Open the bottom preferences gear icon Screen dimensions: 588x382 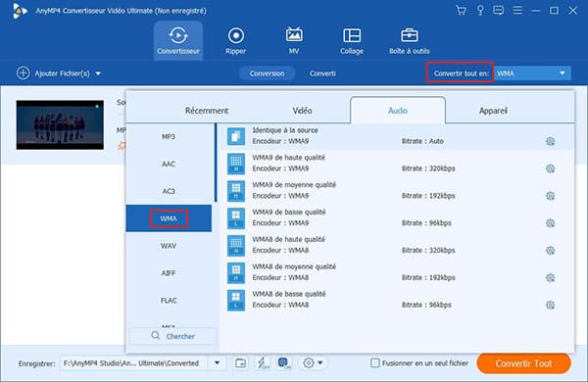click(309, 362)
